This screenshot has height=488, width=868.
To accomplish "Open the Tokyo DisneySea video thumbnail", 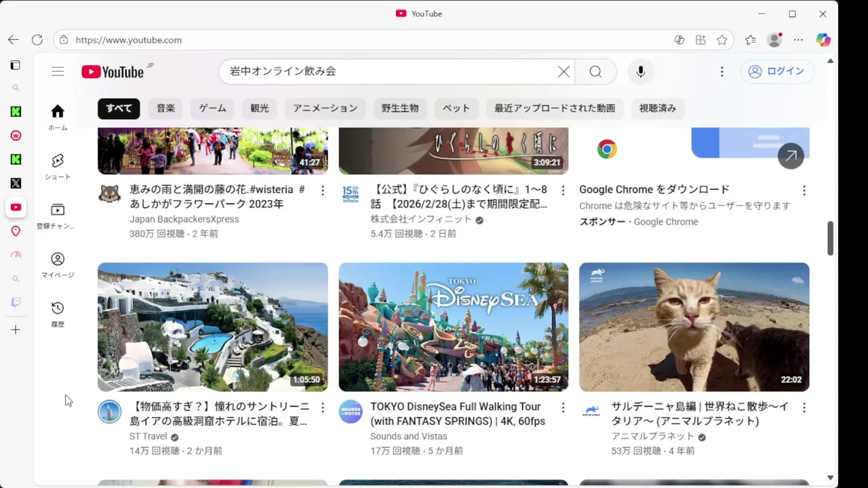I will (454, 327).
